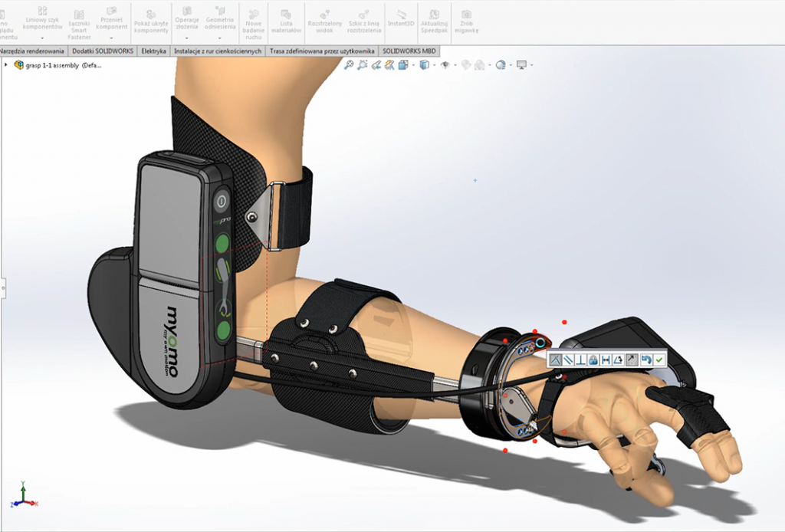785x532 pixels.
Task: Open the Section View tool
Action: (388, 65)
